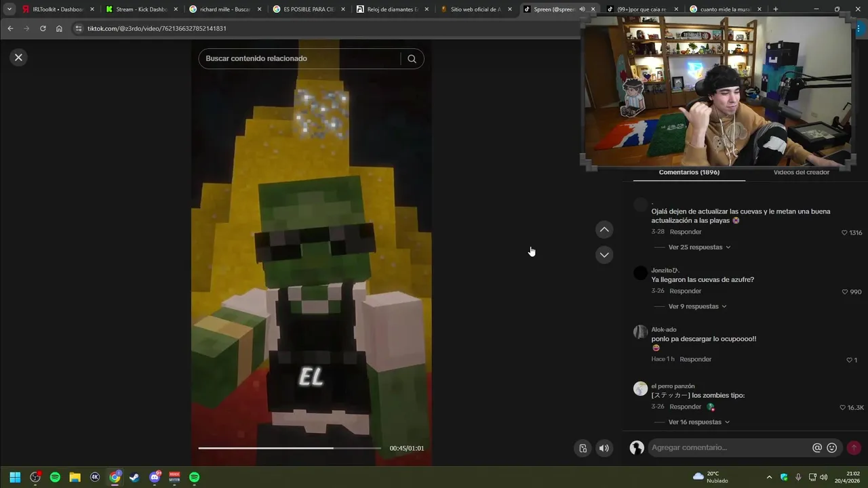Like el perro panzón's comment with 16.3K likes
The image size is (868, 488).
852,408
